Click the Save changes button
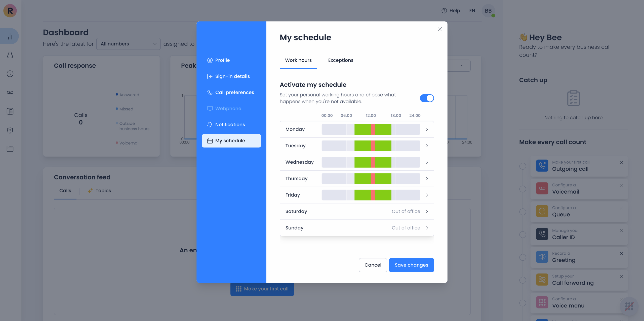This screenshot has width=644, height=321. (411, 265)
